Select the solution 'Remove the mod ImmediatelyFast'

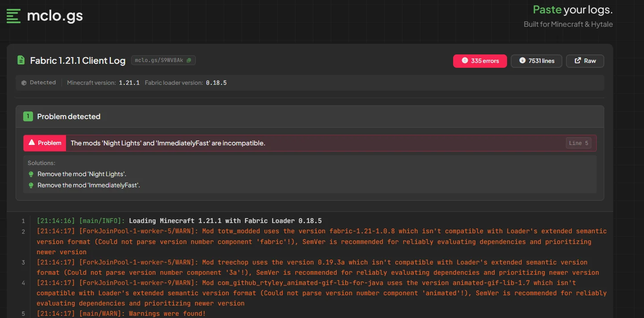tap(89, 185)
